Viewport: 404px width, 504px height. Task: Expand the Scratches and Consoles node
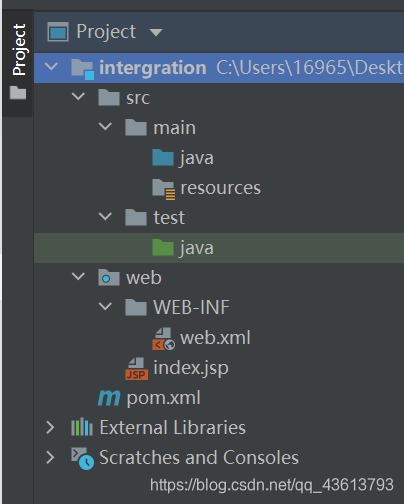pos(50,457)
